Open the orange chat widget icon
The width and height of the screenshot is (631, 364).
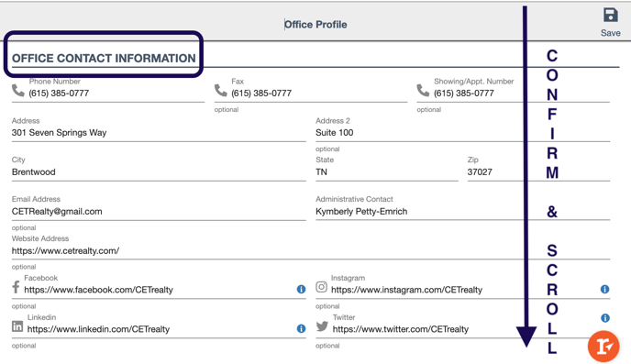pos(603,347)
